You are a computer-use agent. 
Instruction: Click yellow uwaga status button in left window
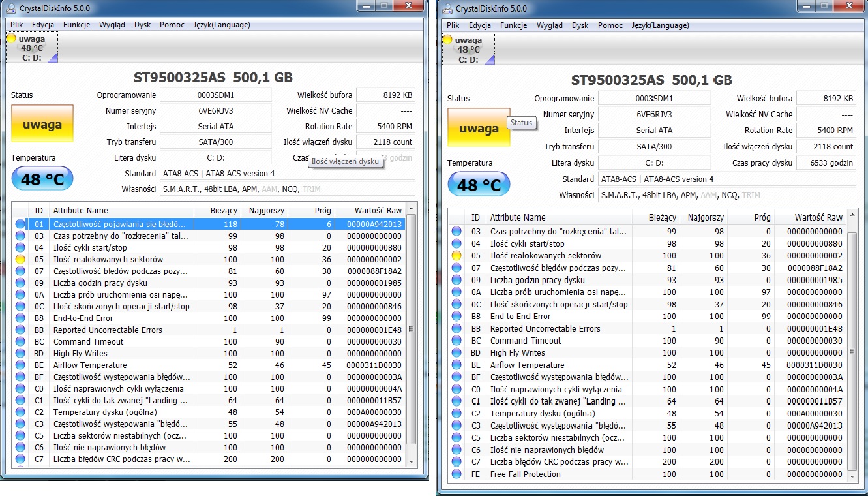[42, 123]
